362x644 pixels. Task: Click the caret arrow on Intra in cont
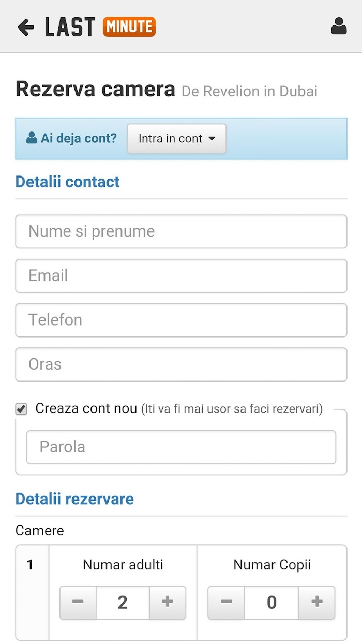coord(212,139)
